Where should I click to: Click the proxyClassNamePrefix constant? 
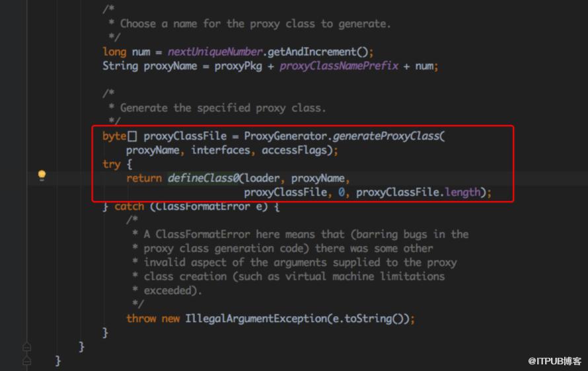pos(339,66)
